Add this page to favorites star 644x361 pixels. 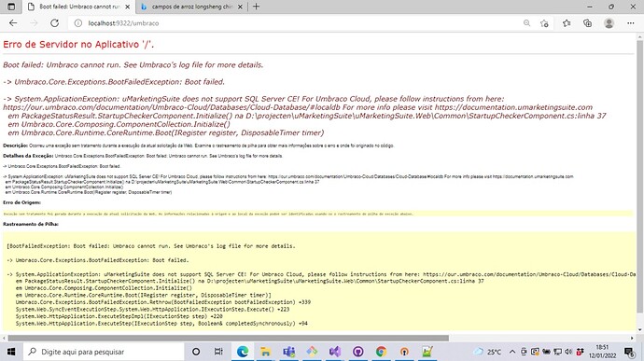[x=544, y=23]
